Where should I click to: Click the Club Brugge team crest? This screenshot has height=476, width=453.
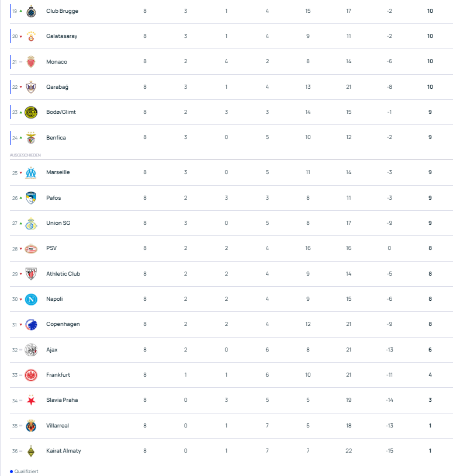[31, 11]
